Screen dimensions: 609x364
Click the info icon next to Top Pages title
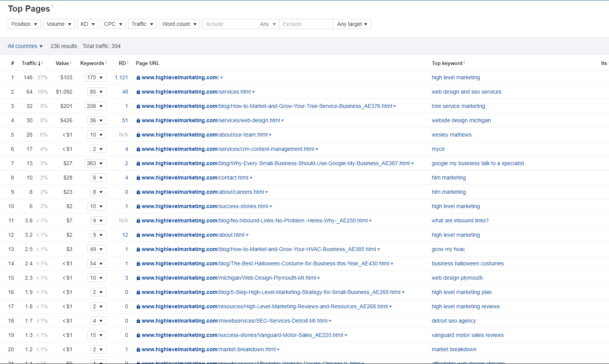click(52, 6)
